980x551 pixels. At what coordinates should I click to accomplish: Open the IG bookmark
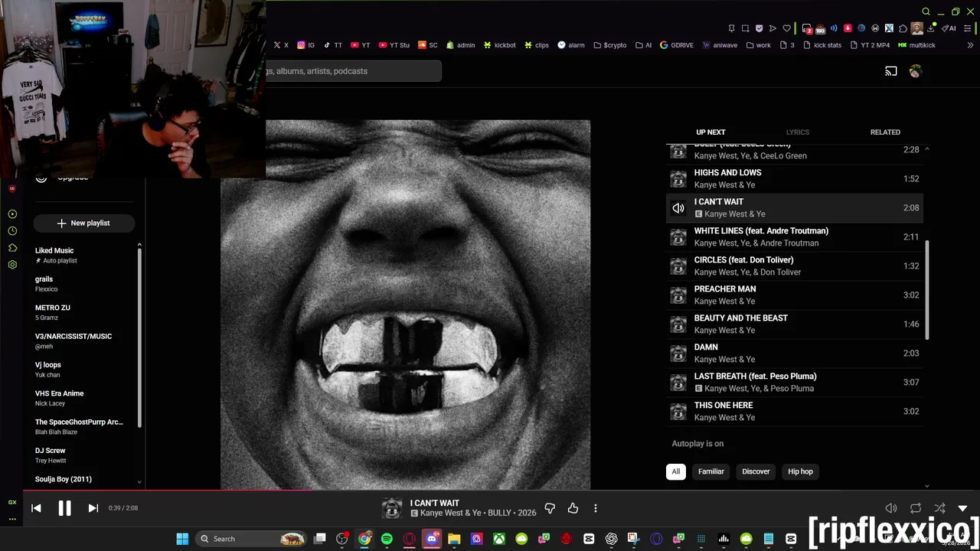click(x=305, y=45)
